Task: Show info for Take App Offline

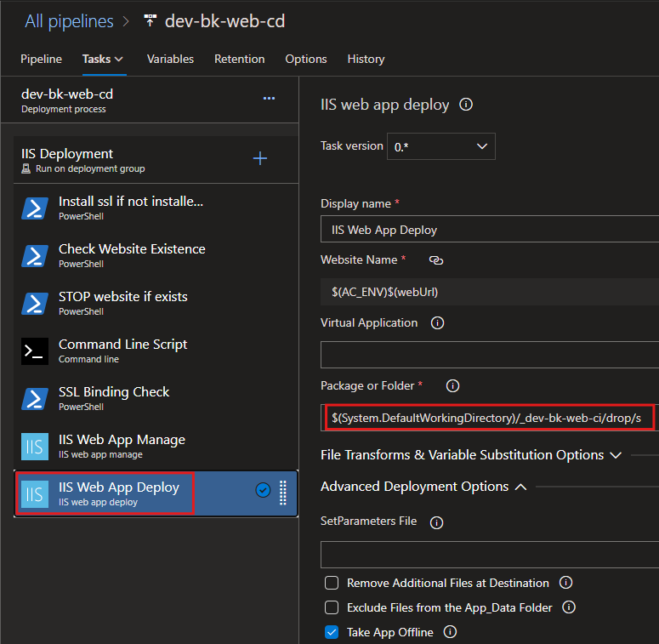Action: pos(450,632)
